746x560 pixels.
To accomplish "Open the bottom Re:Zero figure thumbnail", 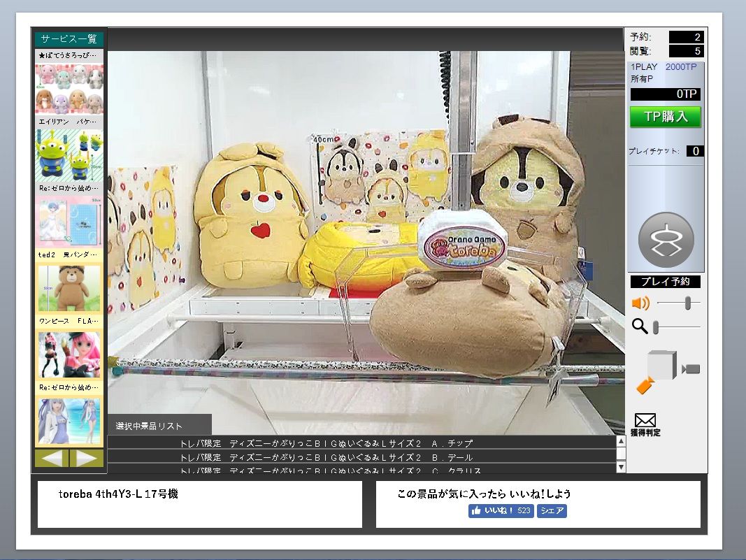I will tap(69, 422).
